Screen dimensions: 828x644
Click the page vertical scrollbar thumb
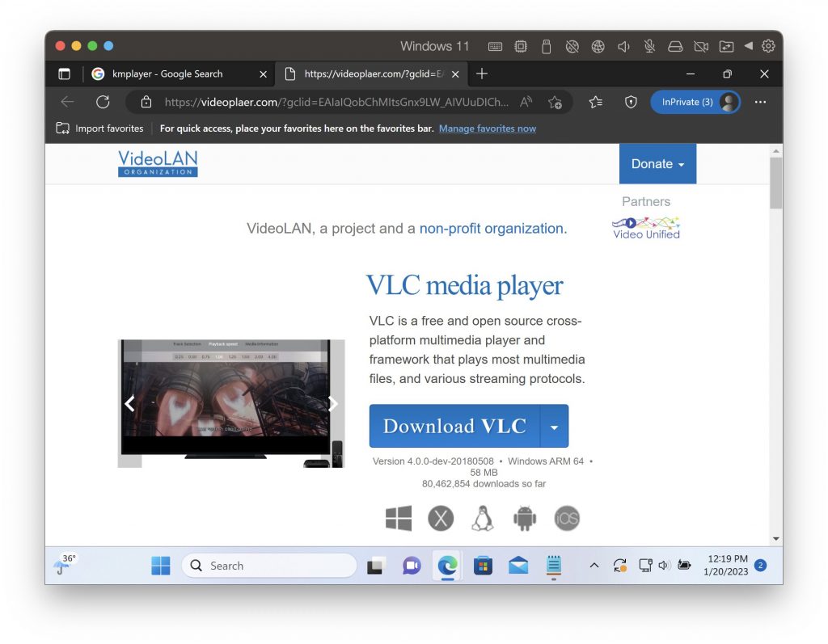point(775,183)
